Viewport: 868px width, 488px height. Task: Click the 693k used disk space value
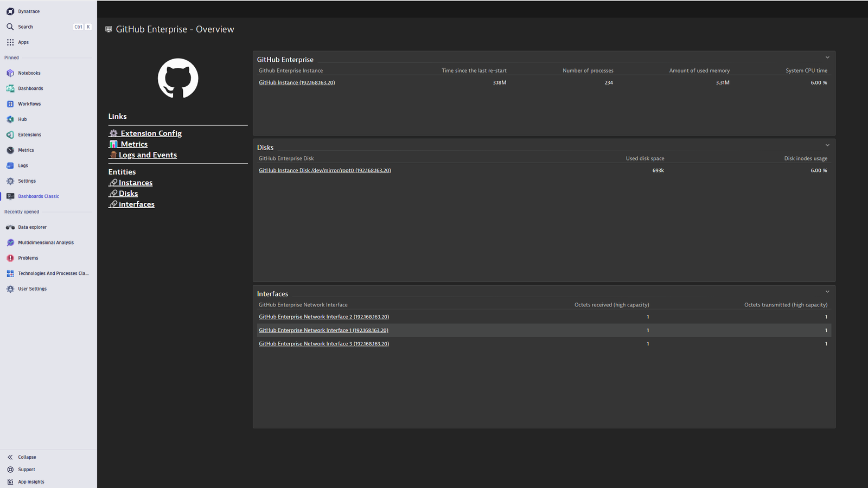(658, 170)
